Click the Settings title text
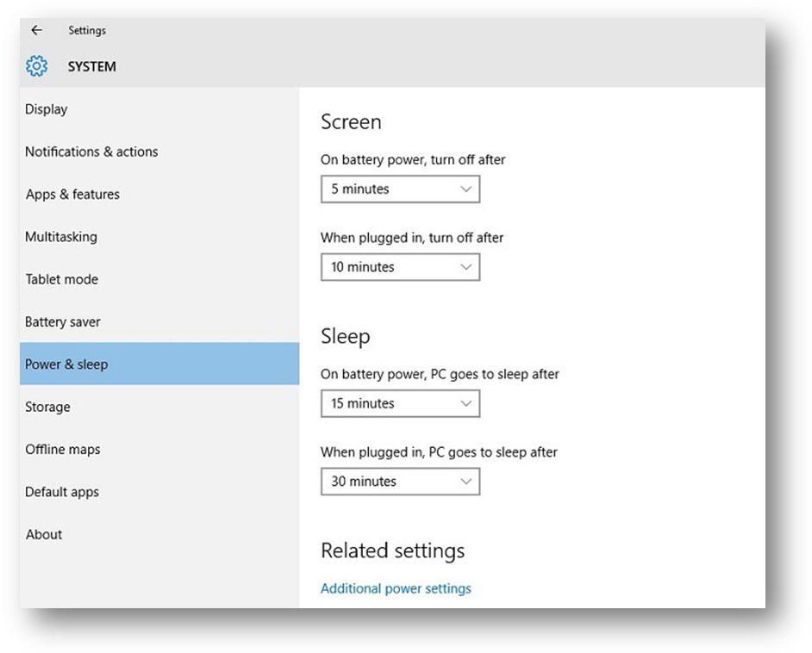 pyautogui.click(x=86, y=30)
